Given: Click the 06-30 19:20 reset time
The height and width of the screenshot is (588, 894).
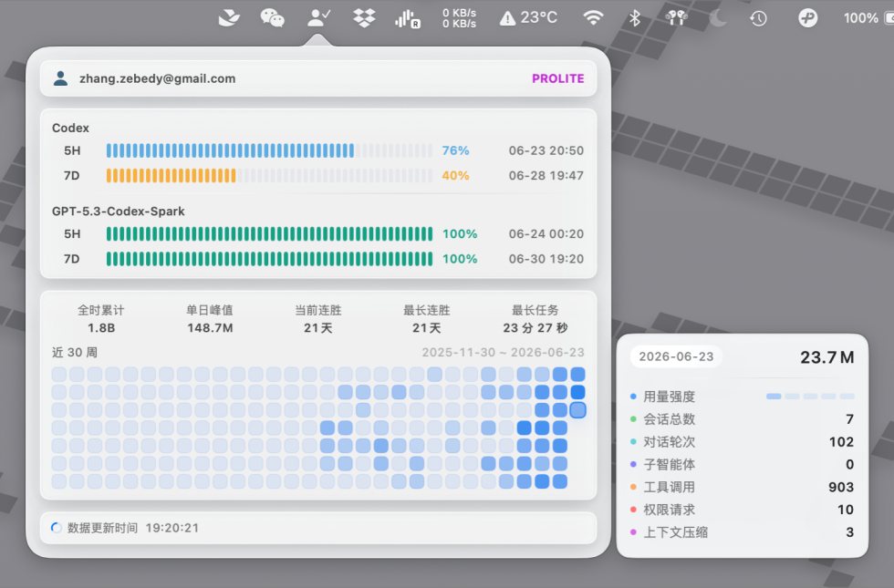Looking at the screenshot, I should click(546, 259).
